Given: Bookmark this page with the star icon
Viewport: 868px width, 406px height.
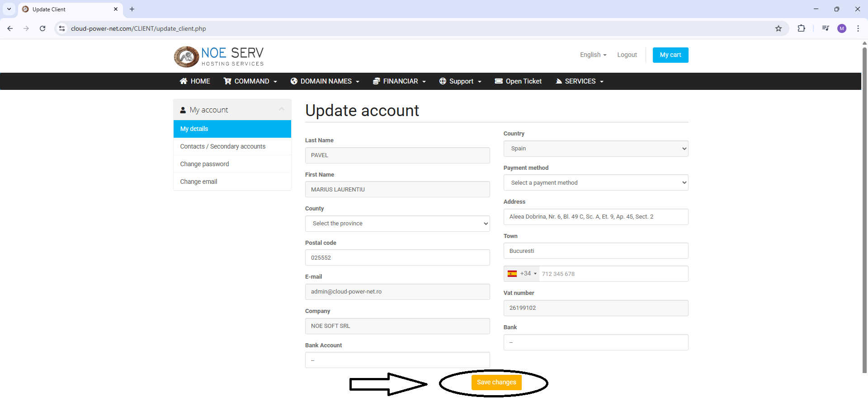Looking at the screenshot, I should click(778, 28).
